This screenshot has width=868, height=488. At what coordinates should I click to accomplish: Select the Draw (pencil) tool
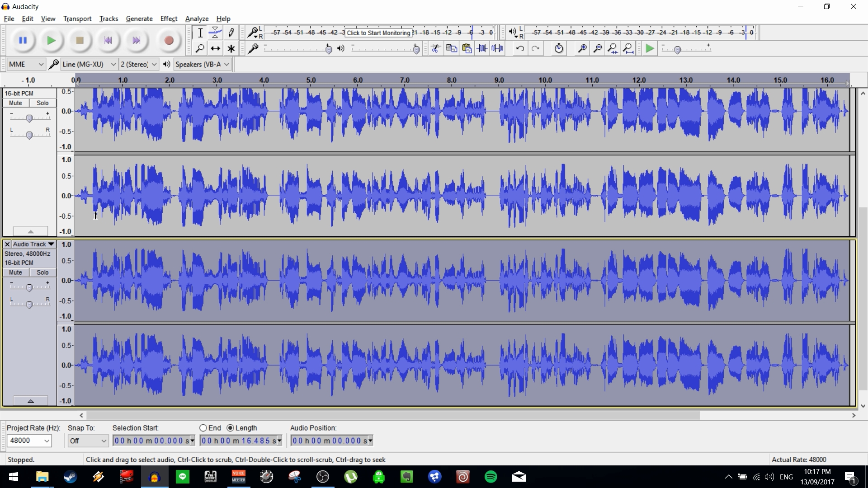pyautogui.click(x=231, y=33)
